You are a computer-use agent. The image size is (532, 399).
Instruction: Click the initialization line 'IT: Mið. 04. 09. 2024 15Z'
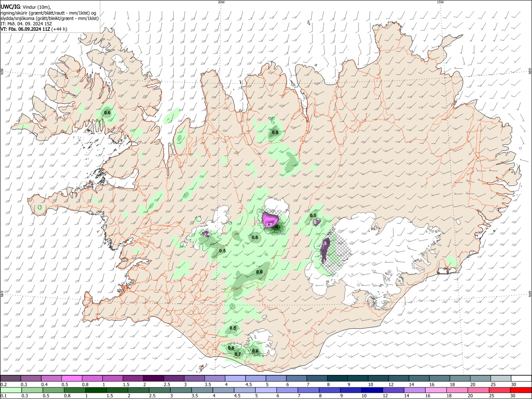pos(26,24)
